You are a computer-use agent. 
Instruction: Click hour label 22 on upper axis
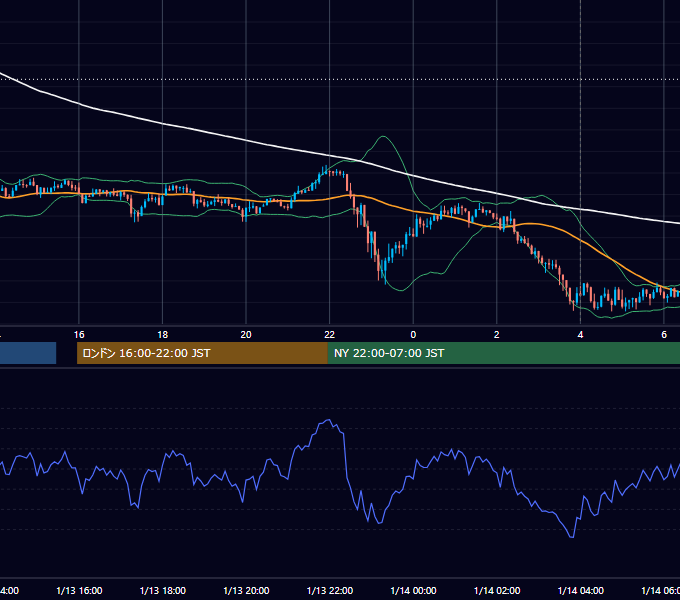(x=330, y=335)
